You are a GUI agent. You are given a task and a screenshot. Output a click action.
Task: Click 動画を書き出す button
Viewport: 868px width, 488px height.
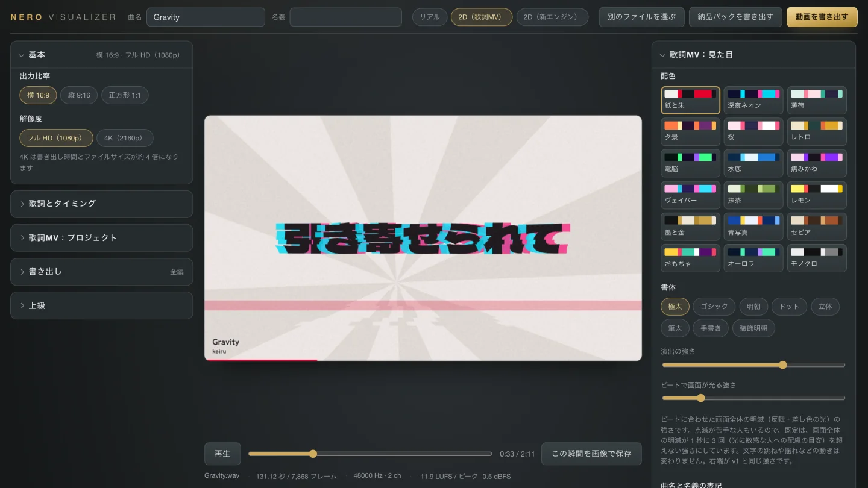(x=822, y=17)
